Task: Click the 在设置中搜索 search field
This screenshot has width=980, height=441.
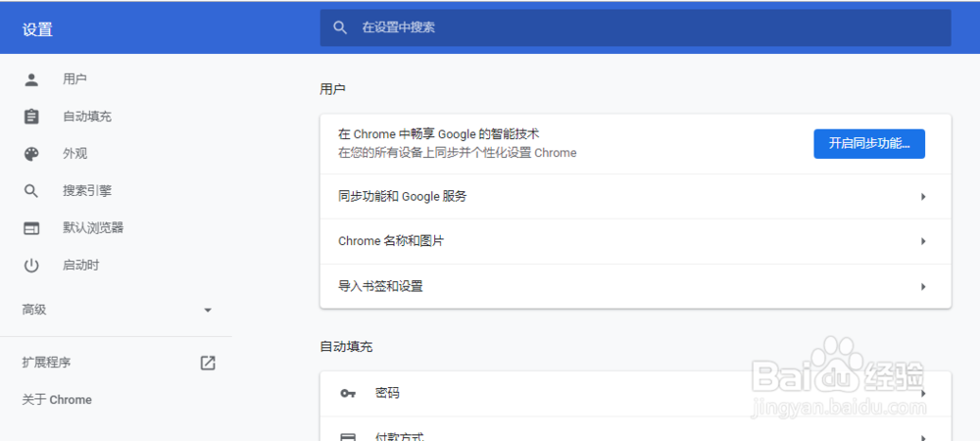Action: point(637,27)
